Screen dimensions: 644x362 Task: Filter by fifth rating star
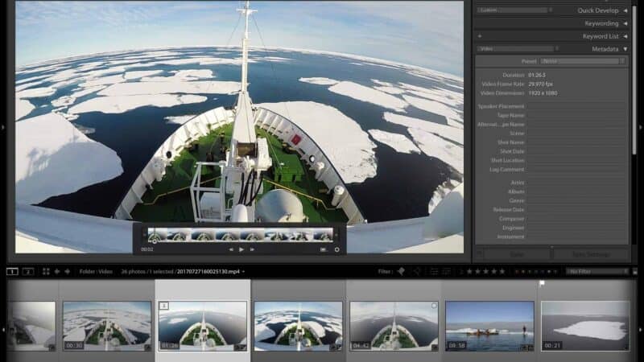point(502,271)
